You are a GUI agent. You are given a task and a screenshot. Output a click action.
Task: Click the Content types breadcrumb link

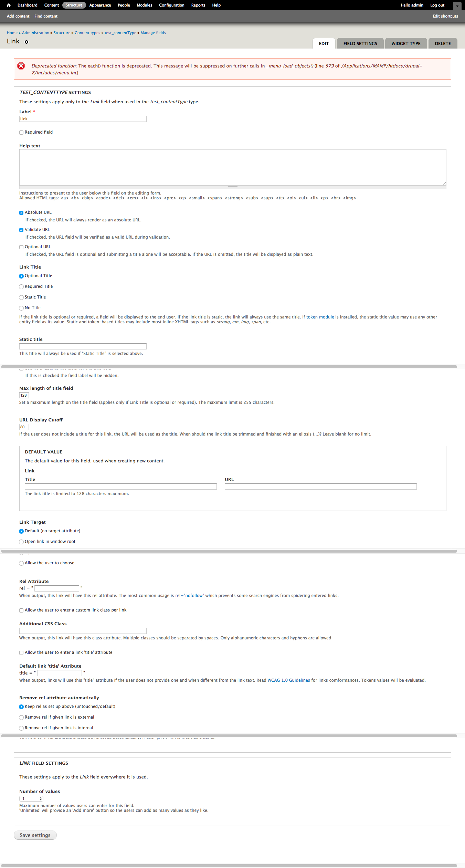(87, 33)
